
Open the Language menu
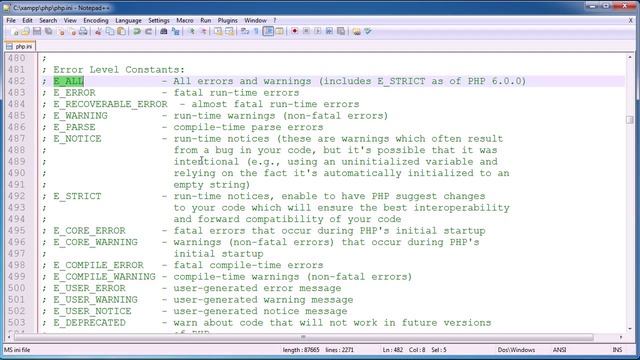pyautogui.click(x=128, y=20)
